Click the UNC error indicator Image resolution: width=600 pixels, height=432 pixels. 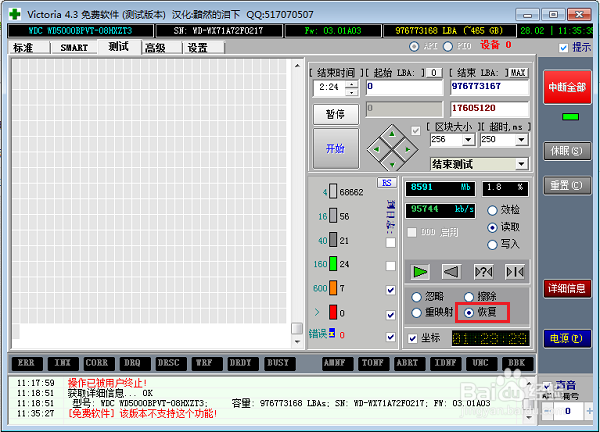[x=480, y=363]
